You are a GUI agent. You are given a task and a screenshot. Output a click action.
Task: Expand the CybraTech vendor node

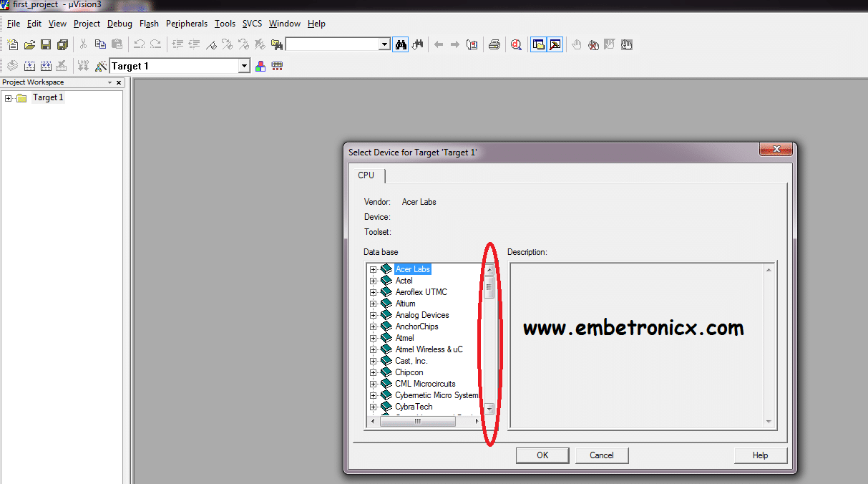(x=373, y=407)
